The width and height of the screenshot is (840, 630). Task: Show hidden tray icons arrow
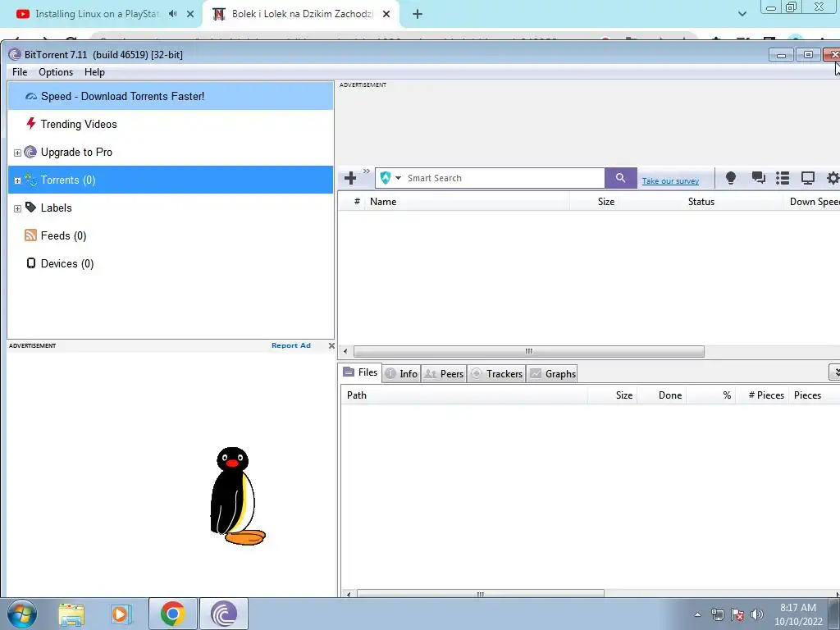point(697,614)
